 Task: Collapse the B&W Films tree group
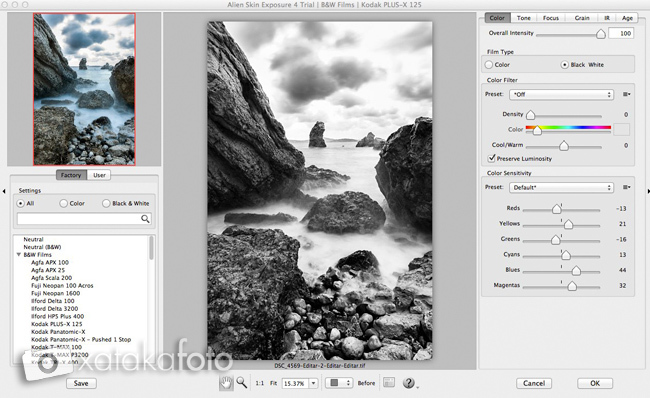(x=19, y=255)
